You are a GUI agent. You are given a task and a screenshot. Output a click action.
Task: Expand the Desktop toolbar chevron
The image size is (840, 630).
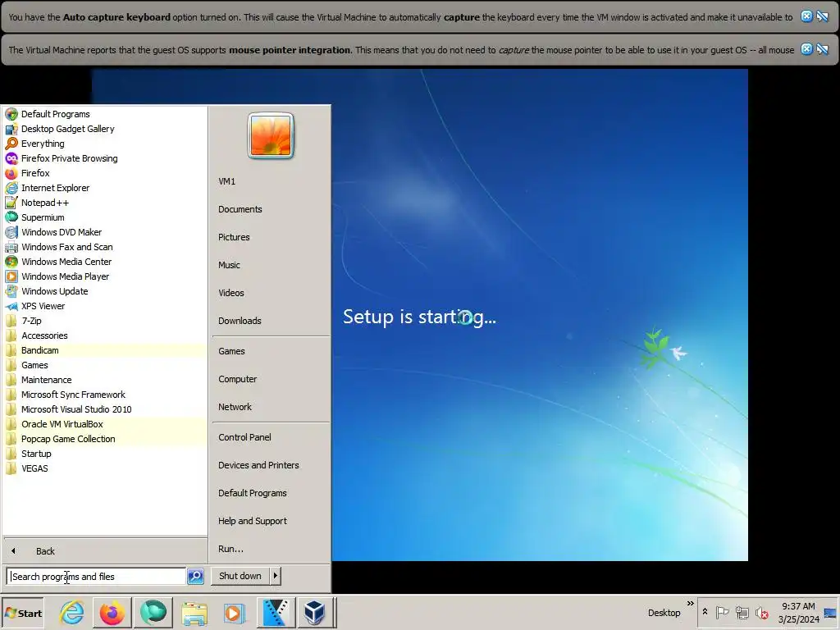pos(690,604)
